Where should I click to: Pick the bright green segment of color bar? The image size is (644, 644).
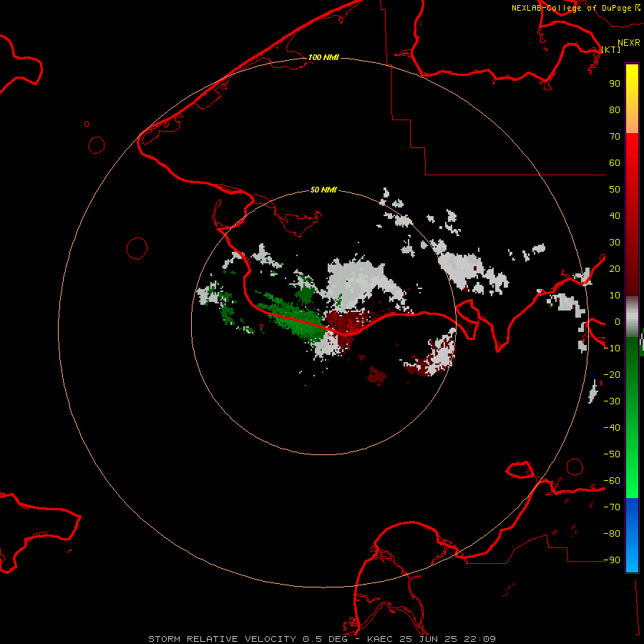pyautogui.click(x=632, y=472)
